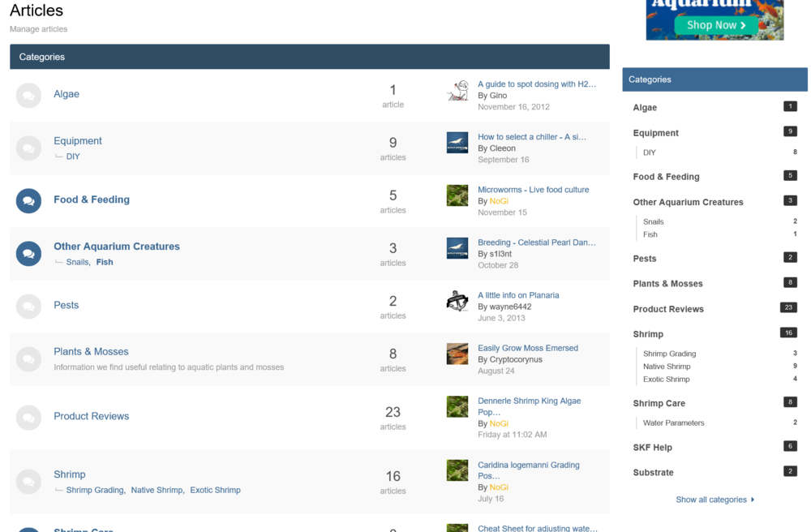
Task: Select Equipment in sidebar Categories
Action: click(656, 133)
